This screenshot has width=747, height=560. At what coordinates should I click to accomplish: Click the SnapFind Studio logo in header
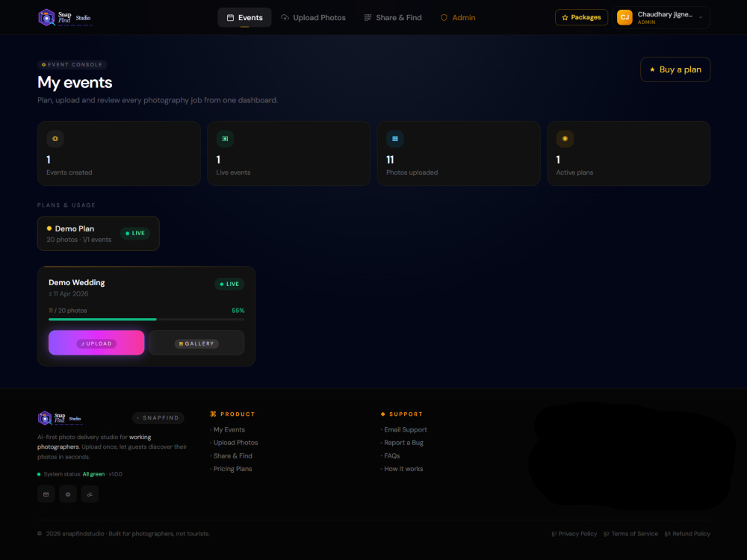coord(64,18)
